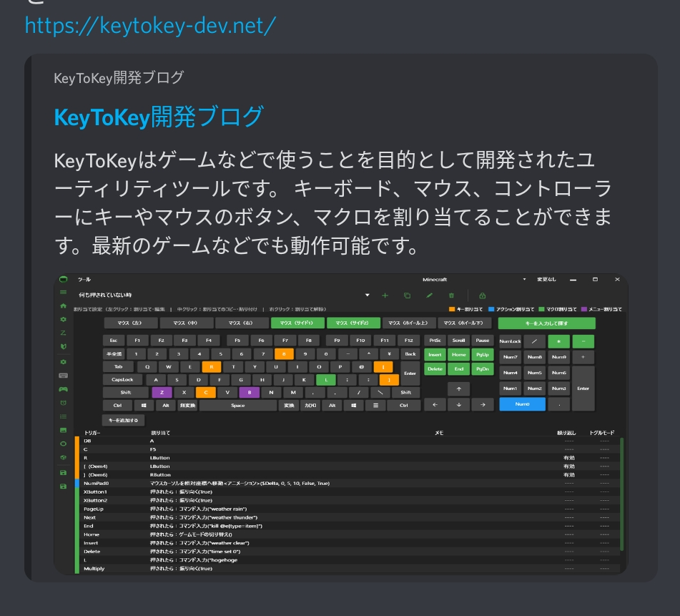The height and width of the screenshot is (616, 680).
Task: Click the orange R key on the keyboard
Action: (x=212, y=366)
